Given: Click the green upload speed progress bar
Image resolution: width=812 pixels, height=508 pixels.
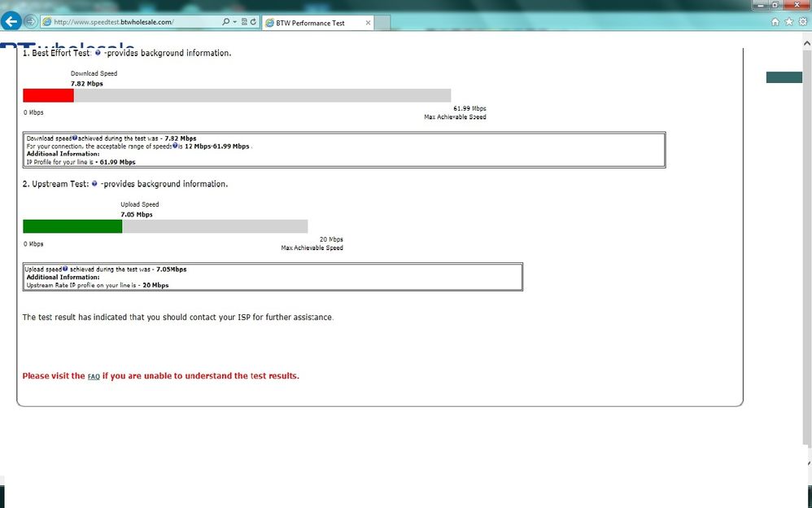Looking at the screenshot, I should pyautogui.click(x=72, y=226).
